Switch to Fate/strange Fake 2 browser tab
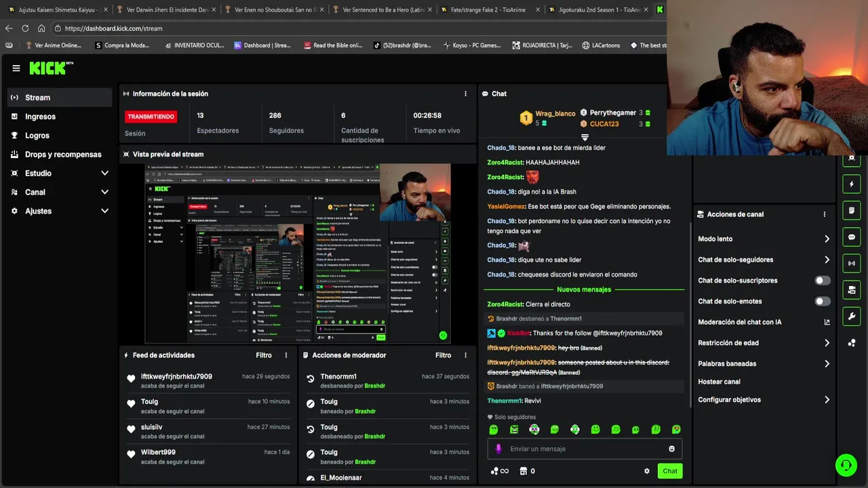Viewport: 868px width, 488px height. [x=490, y=9]
